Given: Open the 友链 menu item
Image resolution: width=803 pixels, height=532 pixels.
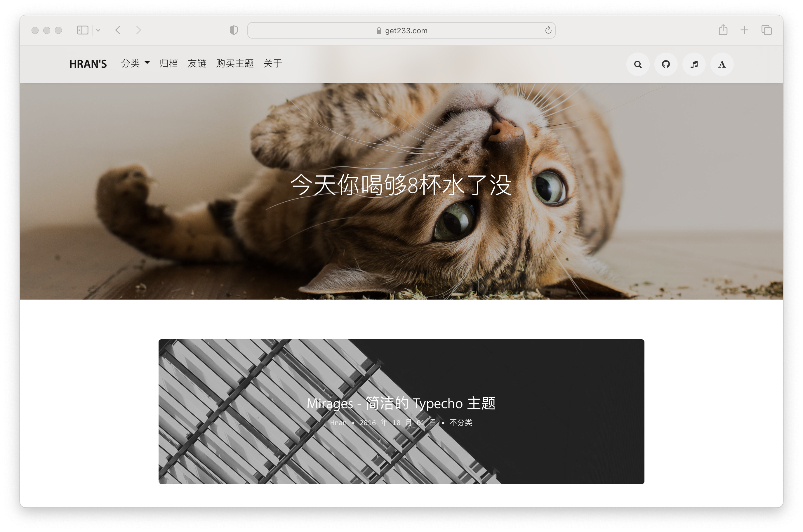Looking at the screenshot, I should pyautogui.click(x=197, y=63).
